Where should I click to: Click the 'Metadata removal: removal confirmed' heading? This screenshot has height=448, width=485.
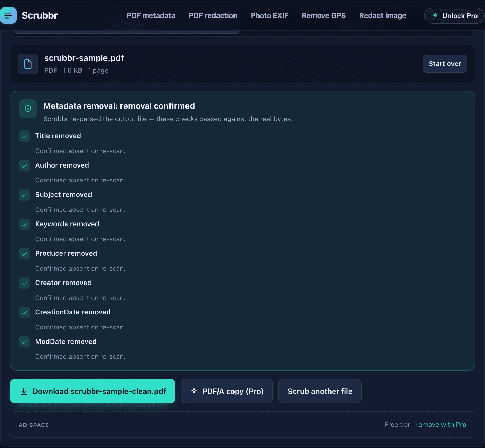pyautogui.click(x=119, y=106)
